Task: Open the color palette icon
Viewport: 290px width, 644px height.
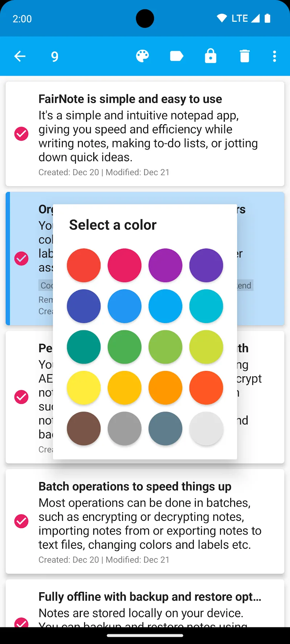Action: click(142, 56)
